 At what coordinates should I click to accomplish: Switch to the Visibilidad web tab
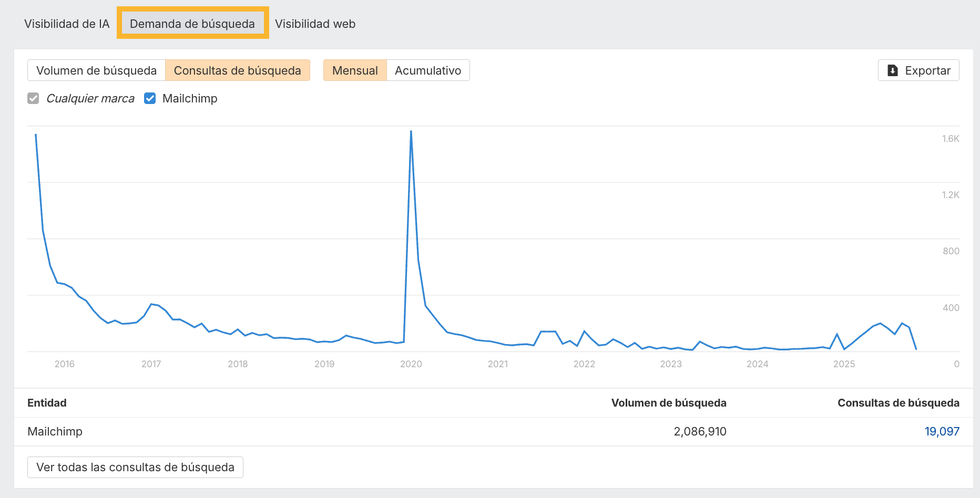coord(315,24)
